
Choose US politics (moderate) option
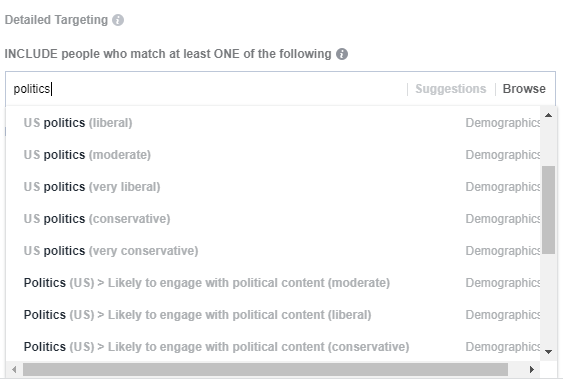pos(273,155)
